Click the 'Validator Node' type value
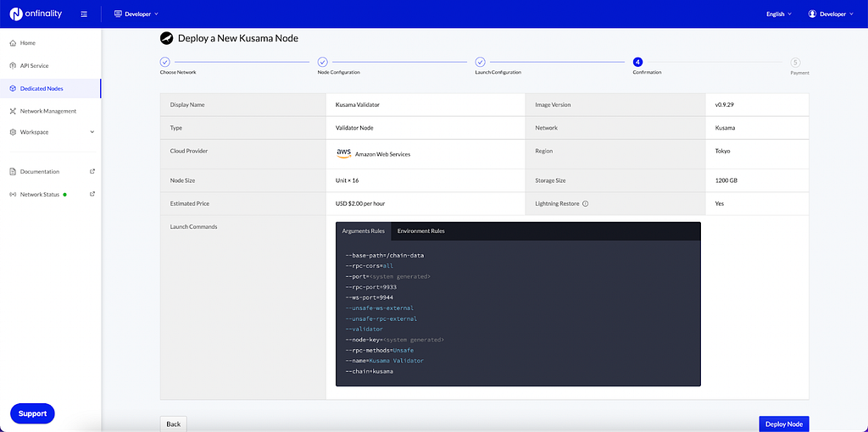 pyautogui.click(x=354, y=128)
